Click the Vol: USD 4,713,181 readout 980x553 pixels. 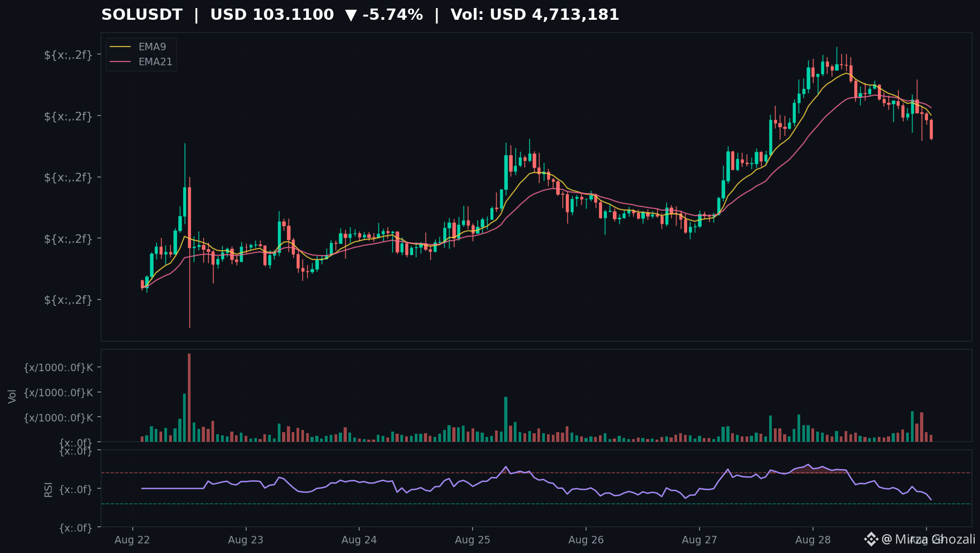tap(535, 14)
